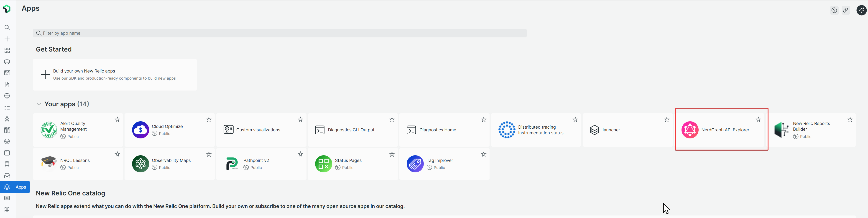868x218 pixels.
Task: Open the NRQL Lessons app name
Action: (75, 160)
